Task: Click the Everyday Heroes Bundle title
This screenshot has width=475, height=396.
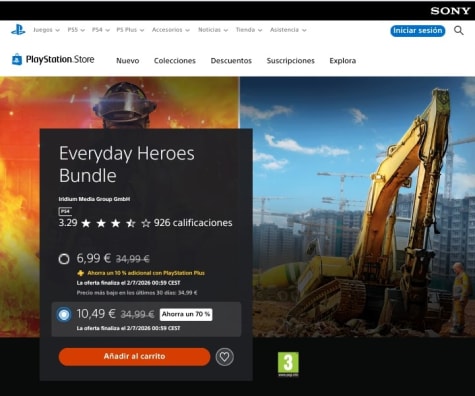Action: [127, 164]
